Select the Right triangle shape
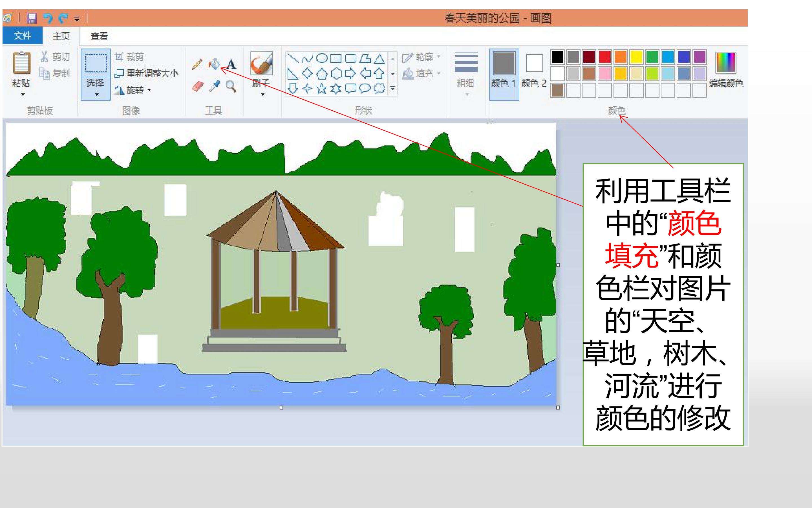The width and height of the screenshot is (812, 508). point(293,73)
